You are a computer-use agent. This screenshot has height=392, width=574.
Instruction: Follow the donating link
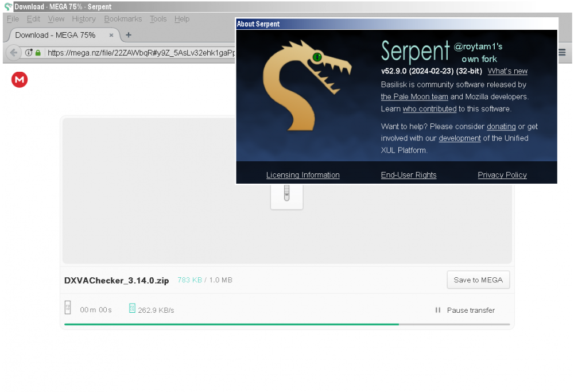coord(501,126)
